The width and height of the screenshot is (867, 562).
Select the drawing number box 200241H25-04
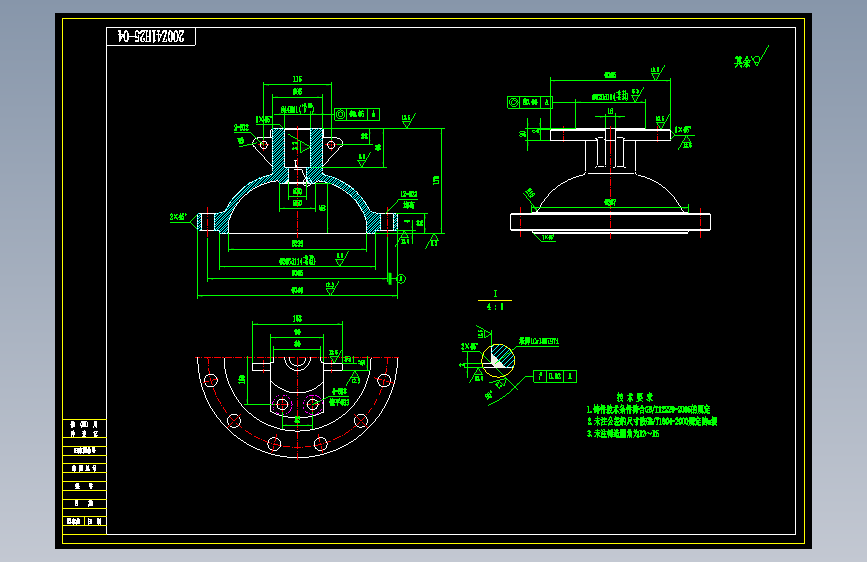(x=151, y=37)
